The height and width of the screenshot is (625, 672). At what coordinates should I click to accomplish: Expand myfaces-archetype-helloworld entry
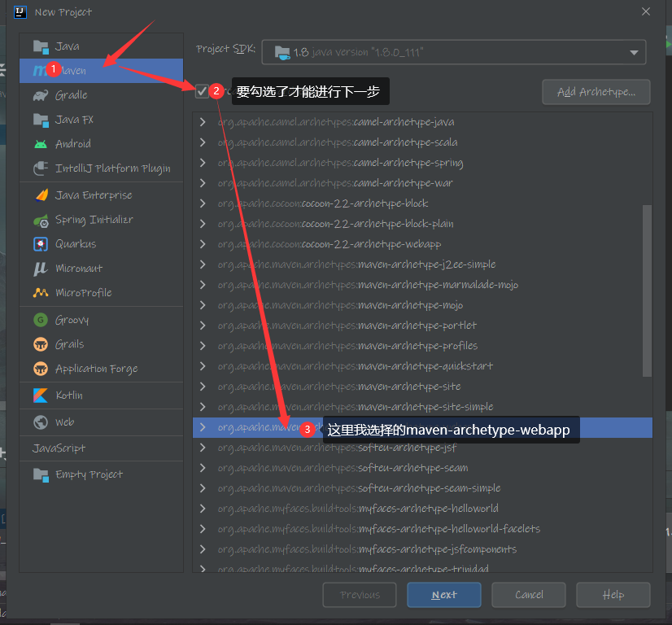(x=203, y=509)
